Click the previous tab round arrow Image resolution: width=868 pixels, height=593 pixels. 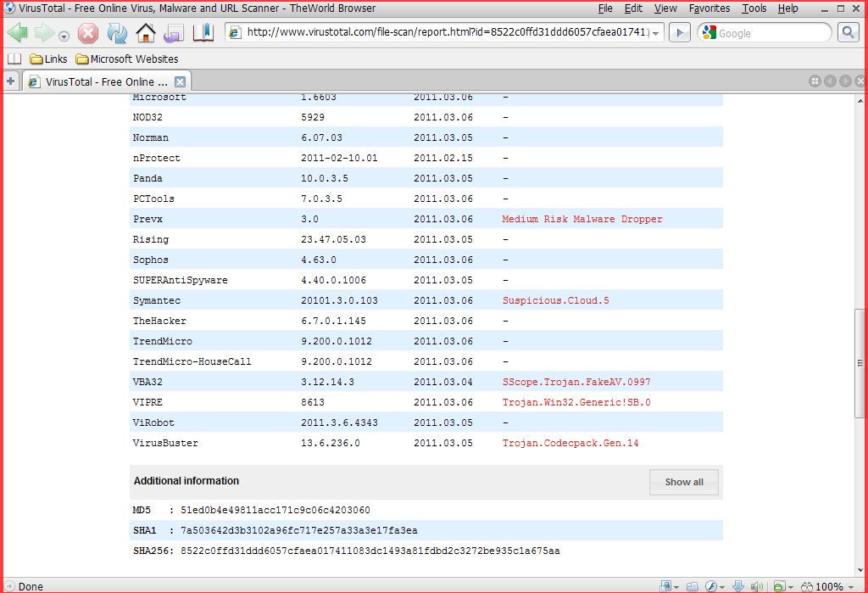pos(830,81)
